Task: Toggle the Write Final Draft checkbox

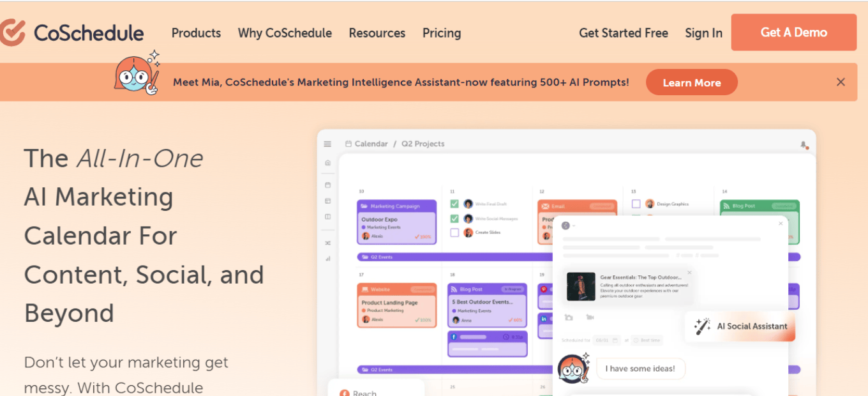Action: (x=454, y=204)
